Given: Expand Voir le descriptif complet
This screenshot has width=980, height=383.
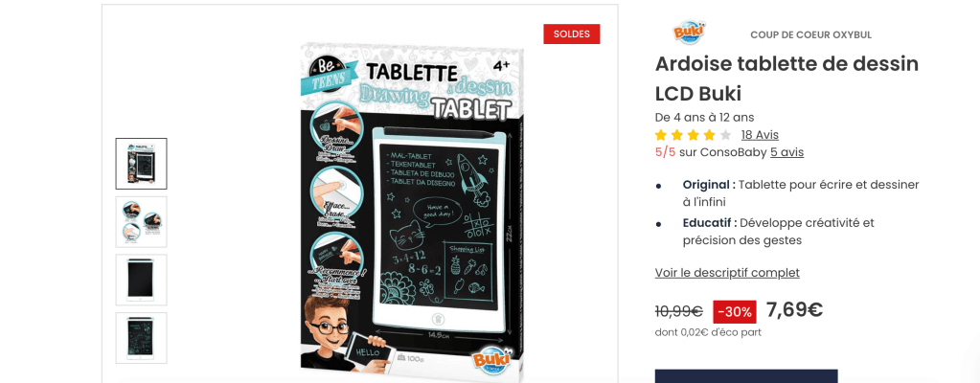Looking at the screenshot, I should pos(727,273).
